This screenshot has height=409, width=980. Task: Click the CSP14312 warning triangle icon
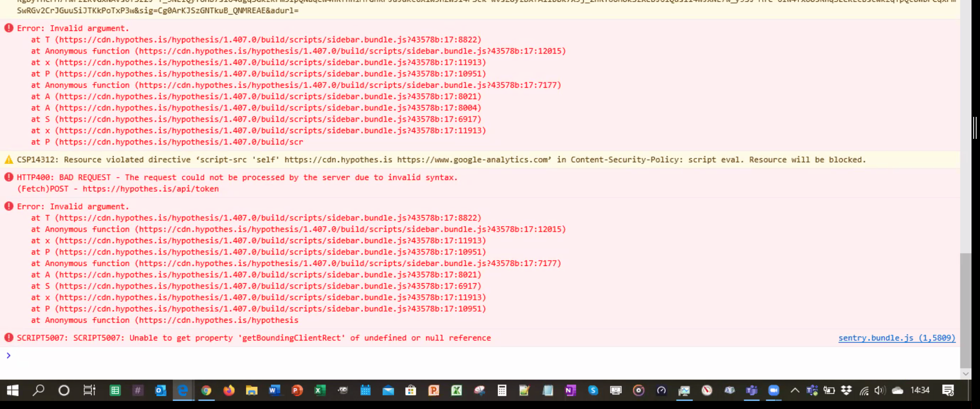(x=9, y=160)
